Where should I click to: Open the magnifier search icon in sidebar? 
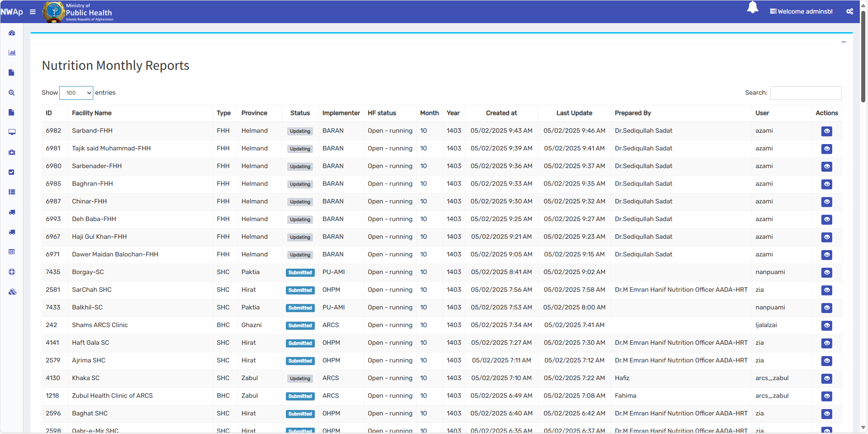coord(12,92)
